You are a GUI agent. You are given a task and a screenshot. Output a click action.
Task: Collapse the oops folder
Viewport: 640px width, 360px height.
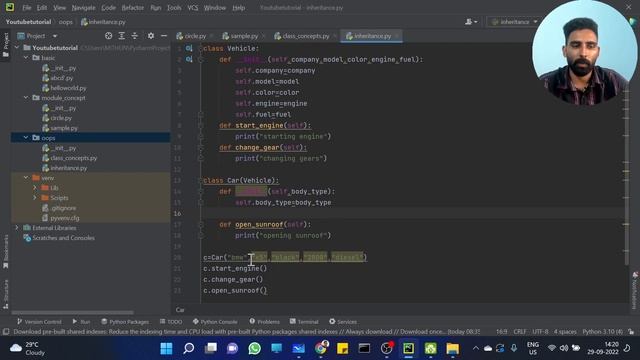(x=26, y=138)
